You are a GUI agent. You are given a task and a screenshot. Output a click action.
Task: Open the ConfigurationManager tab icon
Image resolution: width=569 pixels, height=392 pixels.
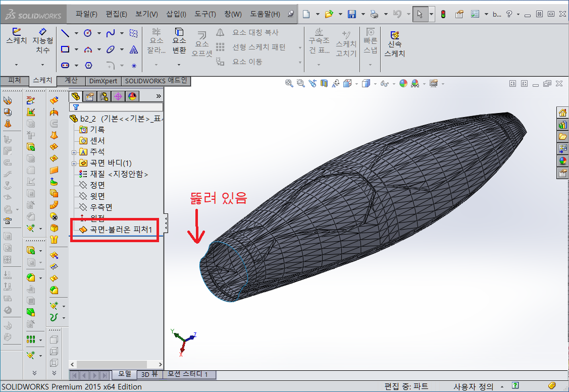coord(104,96)
